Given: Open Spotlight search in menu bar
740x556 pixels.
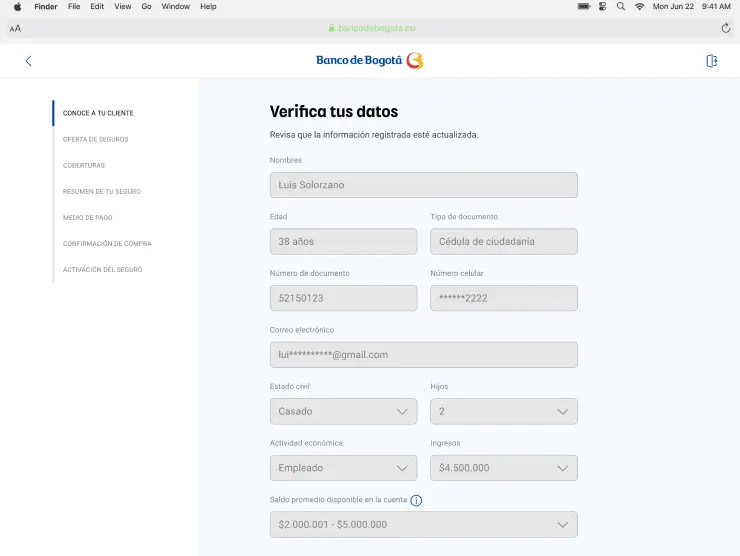Looking at the screenshot, I should coord(621,6).
